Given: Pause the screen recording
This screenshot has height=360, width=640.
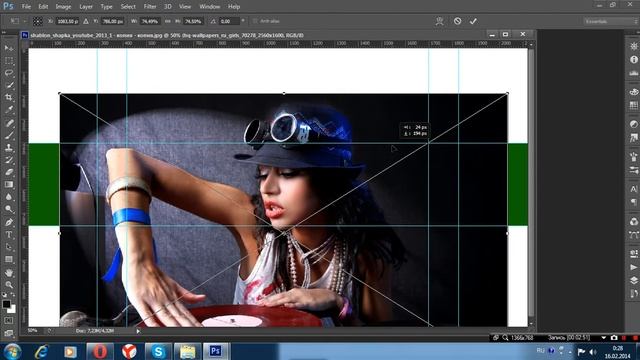Looking at the screenshot, I should tap(624, 338).
